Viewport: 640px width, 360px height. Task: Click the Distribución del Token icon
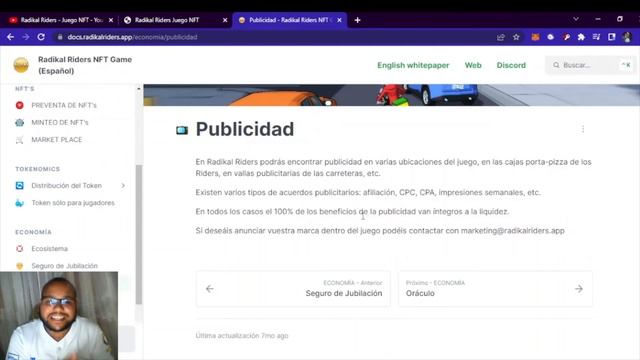pos(20,186)
